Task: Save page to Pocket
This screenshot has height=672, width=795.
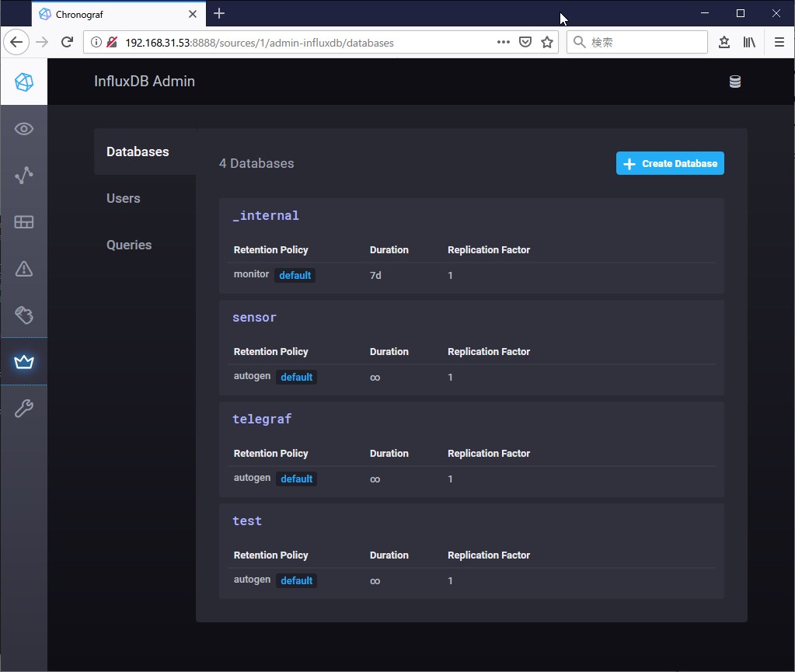Action: pyautogui.click(x=525, y=42)
